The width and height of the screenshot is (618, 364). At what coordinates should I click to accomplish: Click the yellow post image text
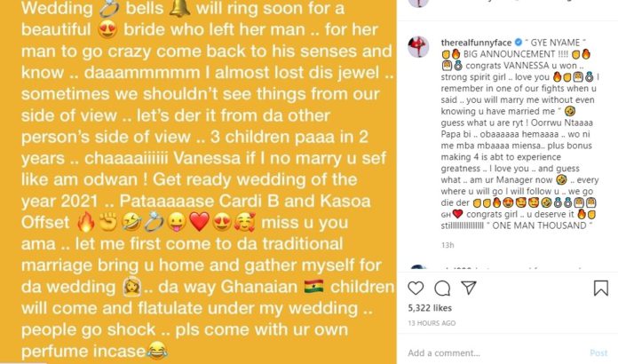point(198,182)
